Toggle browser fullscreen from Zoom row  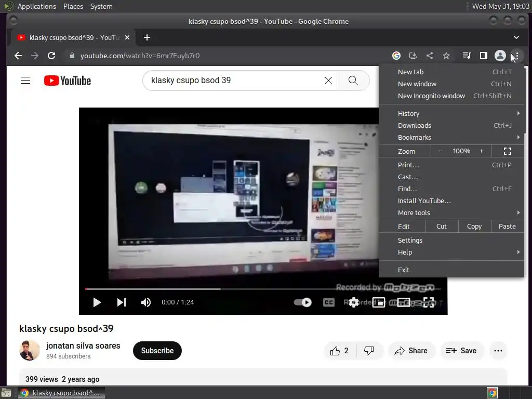(507, 151)
